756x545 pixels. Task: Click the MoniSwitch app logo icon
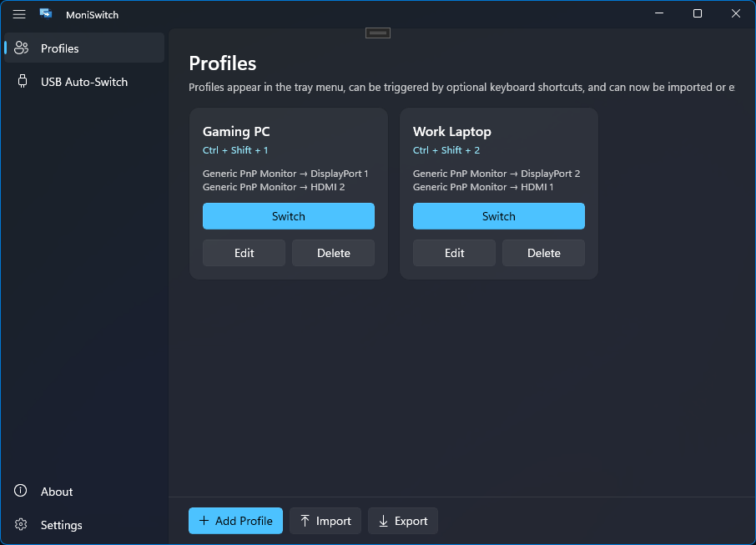pyautogui.click(x=47, y=14)
